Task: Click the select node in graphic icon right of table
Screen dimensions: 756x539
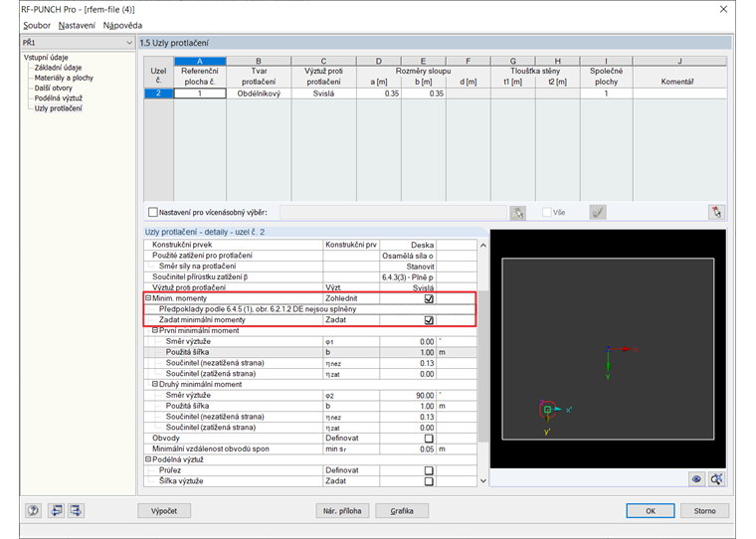Action: 716,212
